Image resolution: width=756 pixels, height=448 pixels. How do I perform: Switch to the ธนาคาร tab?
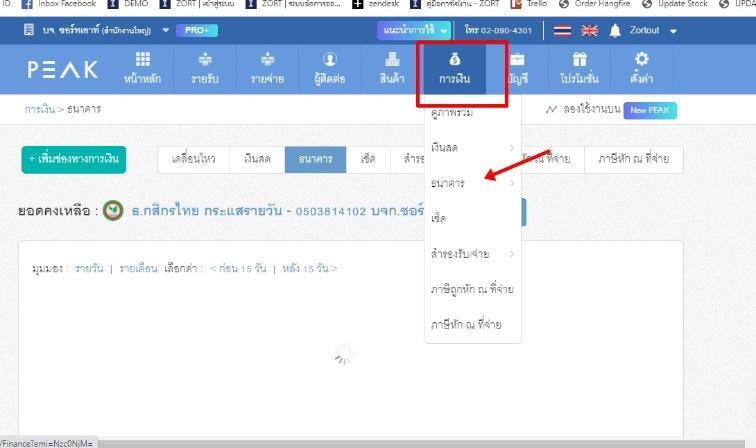point(315,159)
